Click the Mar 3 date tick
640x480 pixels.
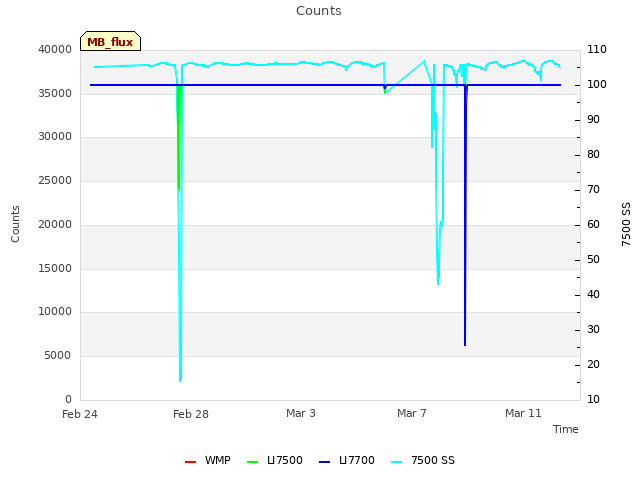coord(301,413)
